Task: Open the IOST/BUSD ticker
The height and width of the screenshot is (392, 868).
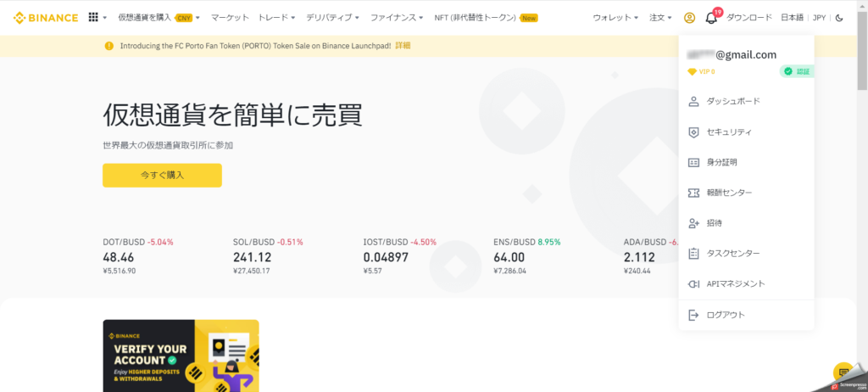Action: tap(400, 259)
